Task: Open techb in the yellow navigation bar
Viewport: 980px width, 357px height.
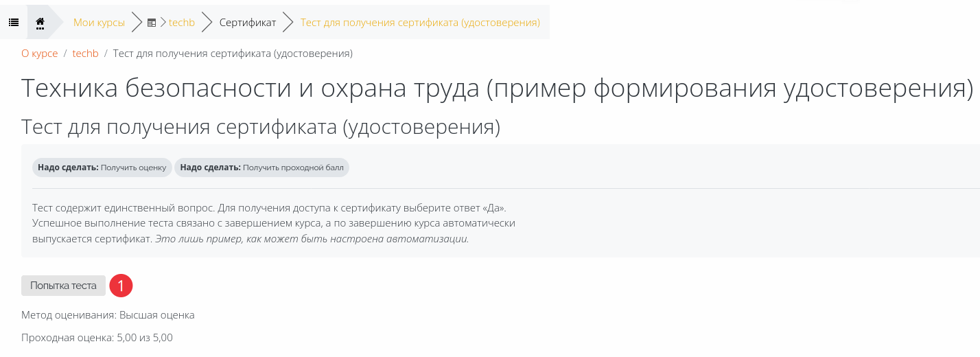Action: pos(182,23)
